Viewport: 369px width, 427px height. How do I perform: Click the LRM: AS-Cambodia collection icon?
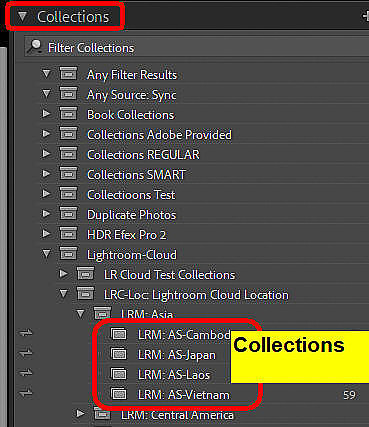click(119, 334)
